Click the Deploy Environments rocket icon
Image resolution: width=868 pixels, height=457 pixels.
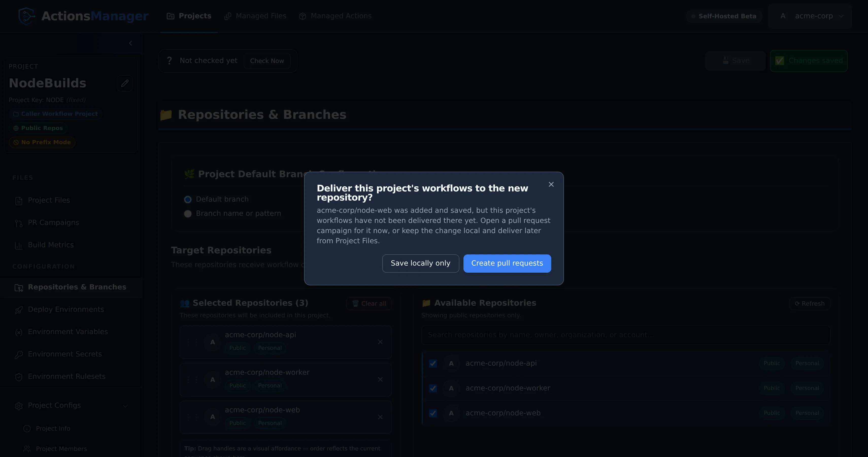19,310
